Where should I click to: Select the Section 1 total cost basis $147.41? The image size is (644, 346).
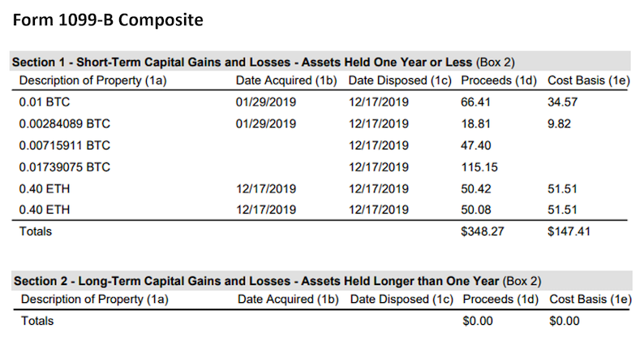[570, 231]
